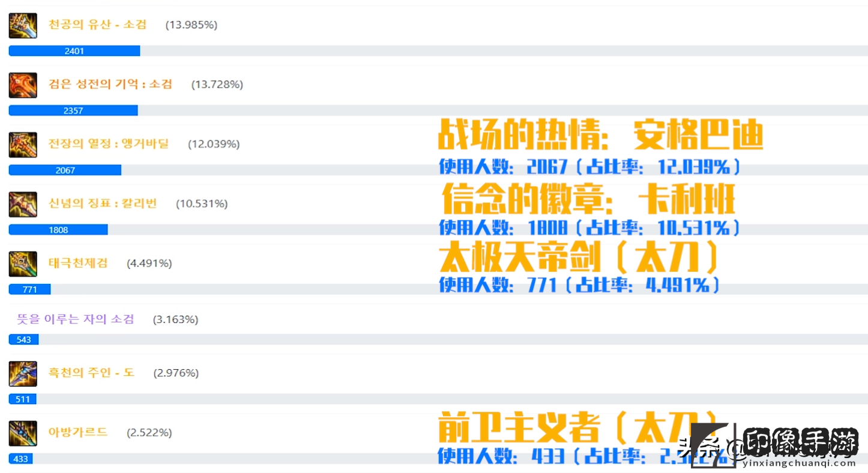Click the small gray (12.039%) beside 앵거바딜
Image resolution: width=868 pixels, height=473 pixels.
[214, 144]
